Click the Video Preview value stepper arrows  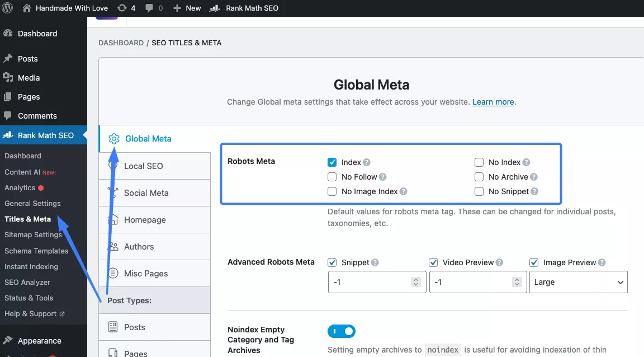coord(517,282)
